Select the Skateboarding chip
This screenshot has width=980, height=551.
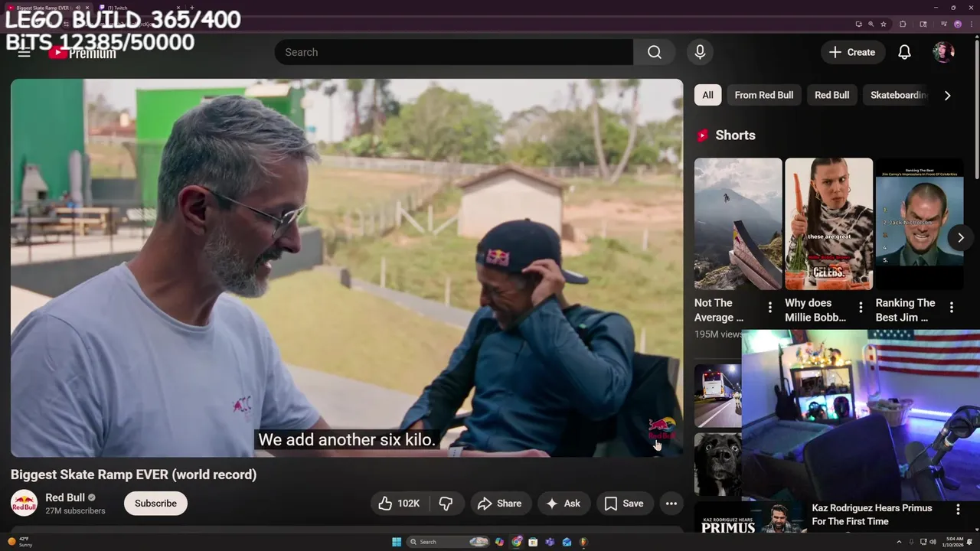[898, 95]
